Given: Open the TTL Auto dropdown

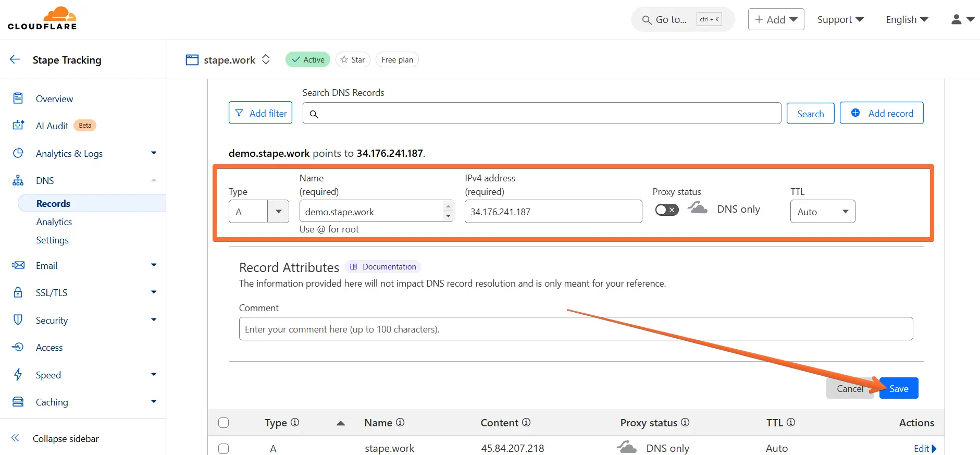Looking at the screenshot, I should [x=823, y=212].
